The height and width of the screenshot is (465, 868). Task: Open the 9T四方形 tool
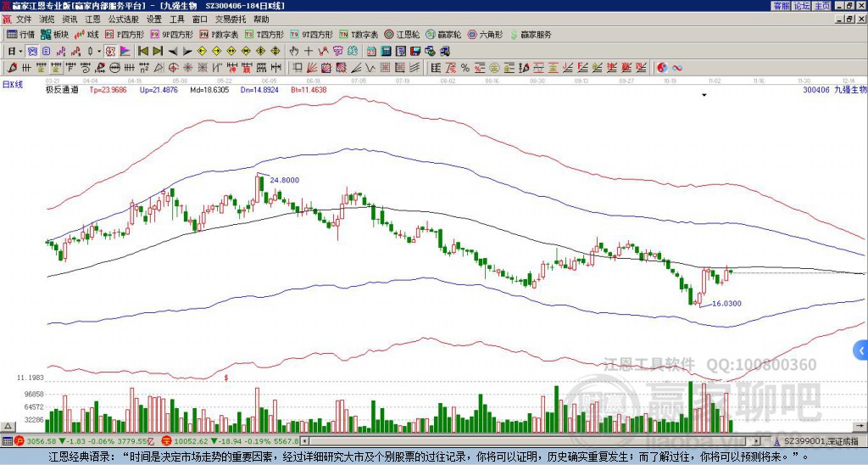coord(312,34)
